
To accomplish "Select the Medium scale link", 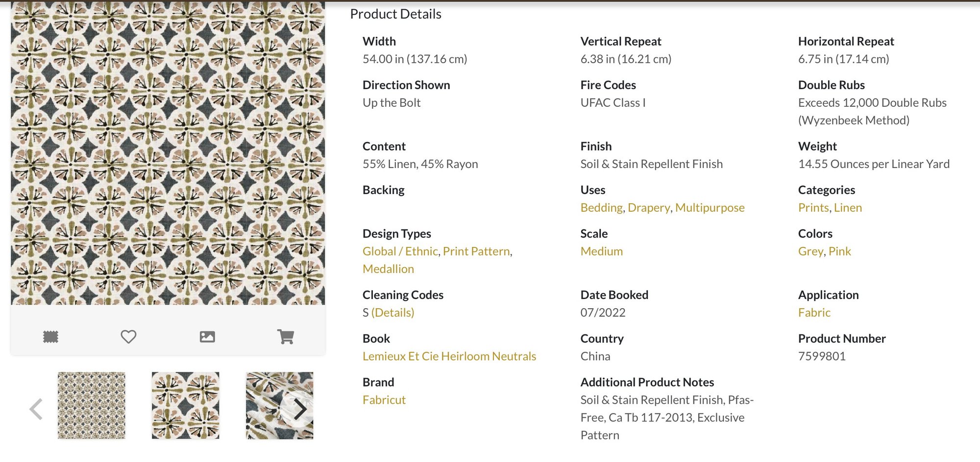I will pyautogui.click(x=601, y=251).
